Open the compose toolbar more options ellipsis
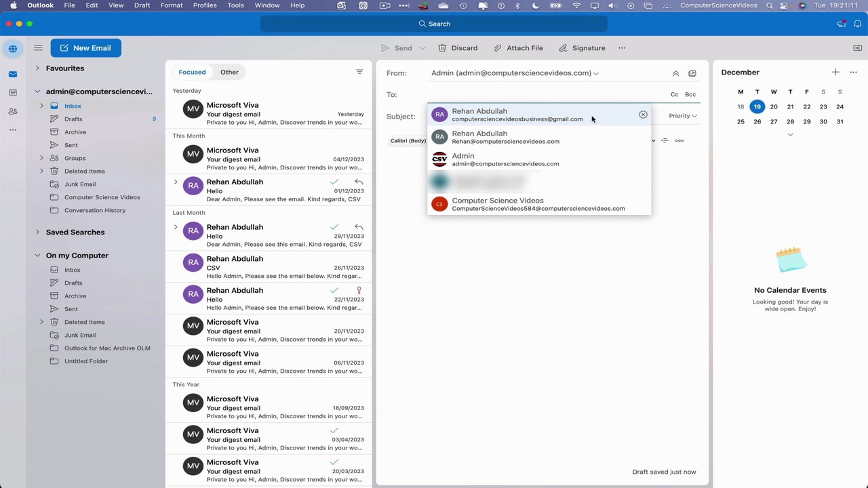Viewport: 868px width, 488px height. 622,48
